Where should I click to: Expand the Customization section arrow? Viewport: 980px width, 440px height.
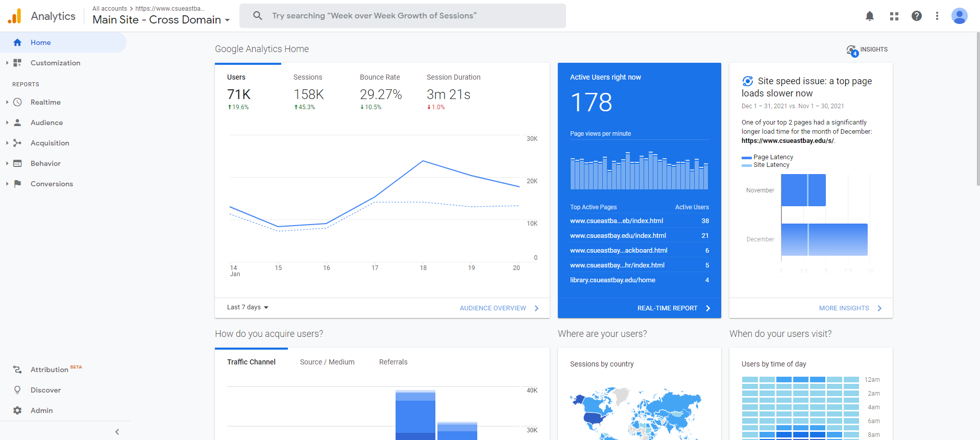[x=7, y=63]
